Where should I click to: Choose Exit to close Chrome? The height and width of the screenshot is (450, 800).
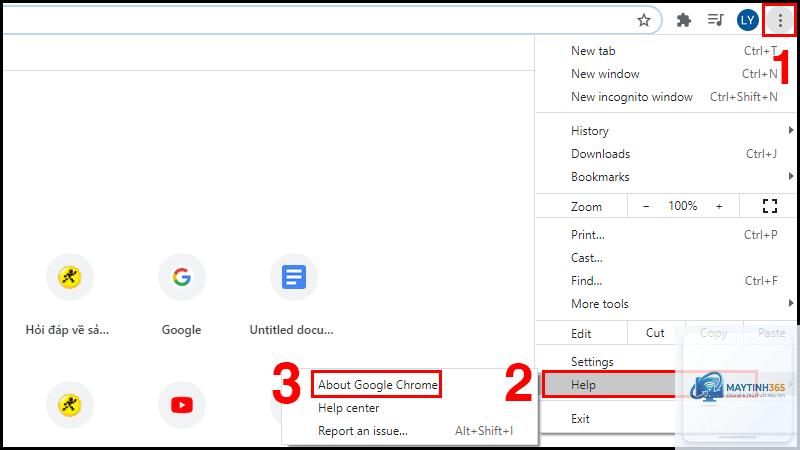(x=666, y=418)
